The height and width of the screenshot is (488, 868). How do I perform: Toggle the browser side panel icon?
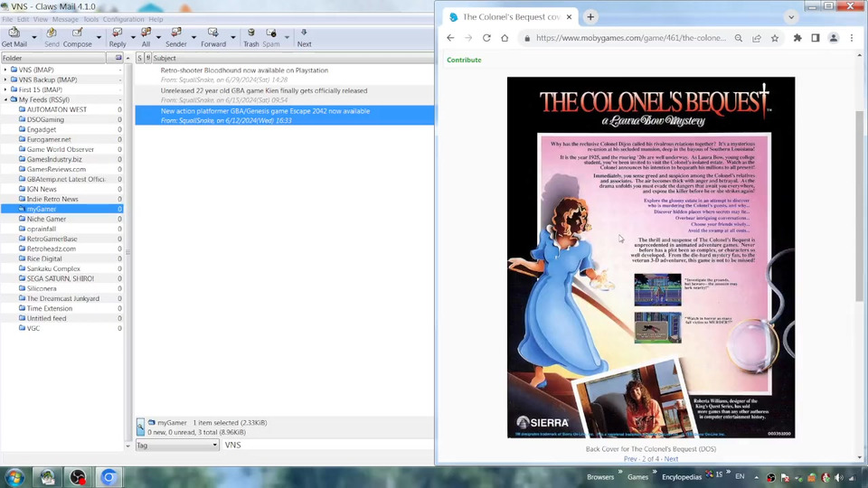[x=816, y=38]
